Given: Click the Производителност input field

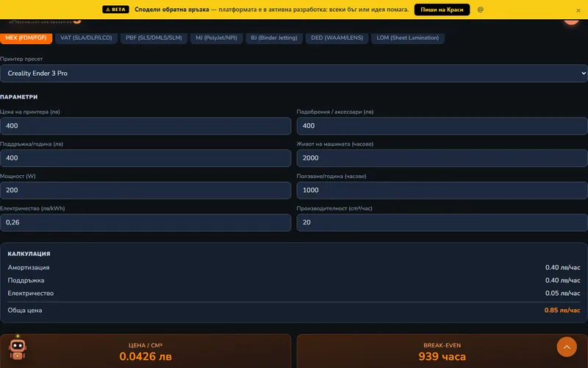Looking at the screenshot, I should point(442,223).
